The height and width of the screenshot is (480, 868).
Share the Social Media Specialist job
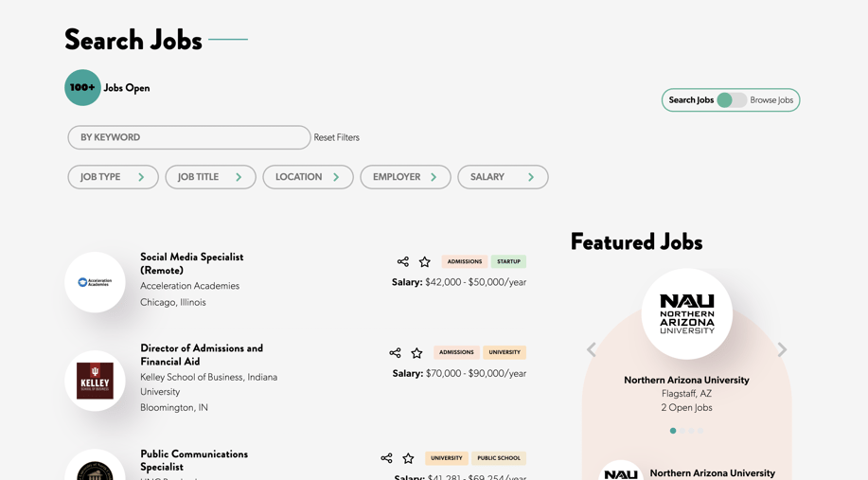coord(403,261)
